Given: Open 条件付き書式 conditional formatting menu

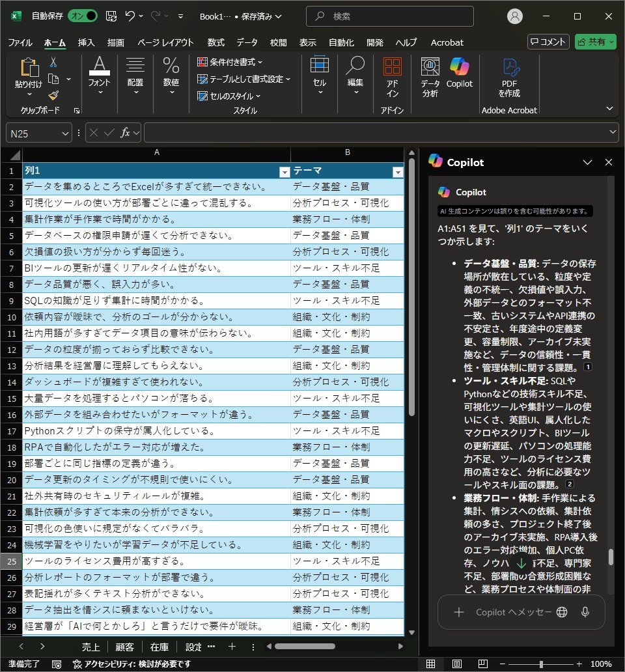Looking at the screenshot, I should (x=230, y=62).
